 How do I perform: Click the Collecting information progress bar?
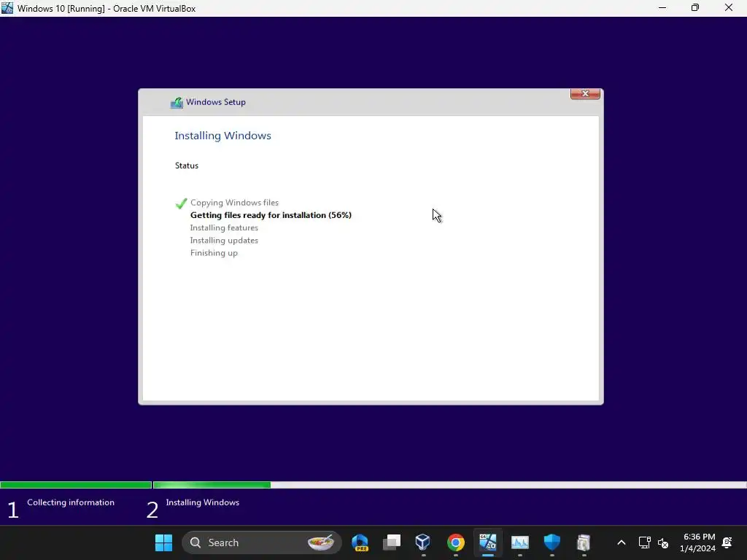pos(76,485)
